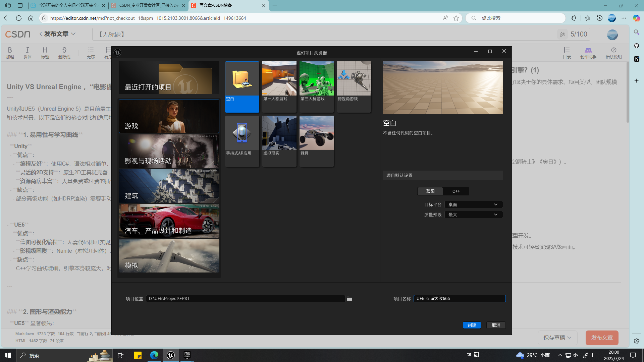The width and height of the screenshot is (644, 362).
Task: Open the Copilot sidebar icon
Action: [x=636, y=18]
